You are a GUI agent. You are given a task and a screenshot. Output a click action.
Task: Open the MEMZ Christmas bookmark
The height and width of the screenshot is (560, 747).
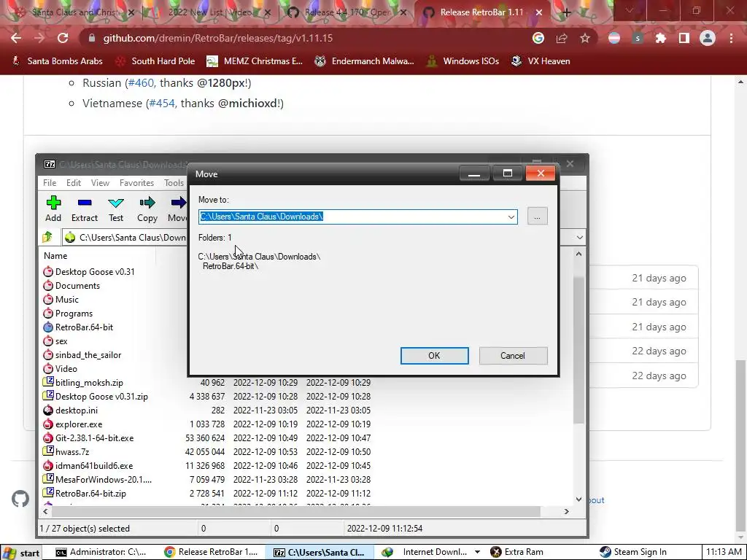(x=255, y=61)
